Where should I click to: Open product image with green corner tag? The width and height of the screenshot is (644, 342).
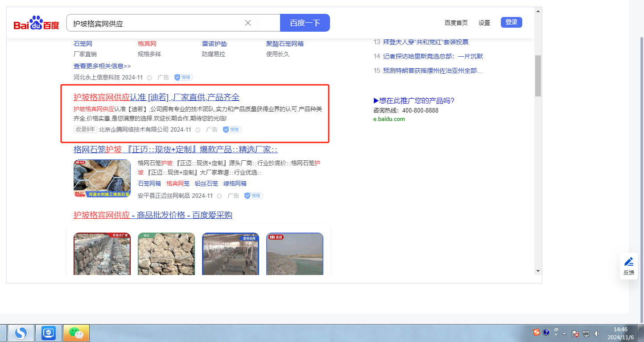coord(166,254)
